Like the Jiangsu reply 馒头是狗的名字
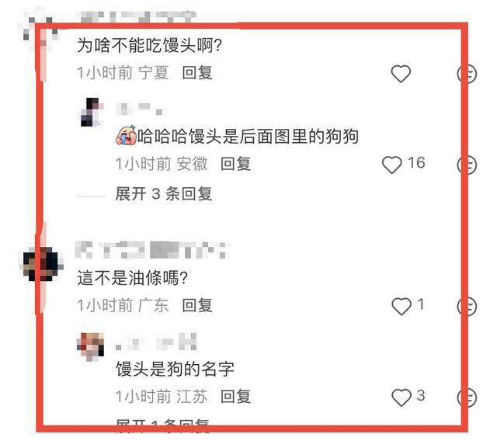This screenshot has height=448, width=497. pos(401,398)
